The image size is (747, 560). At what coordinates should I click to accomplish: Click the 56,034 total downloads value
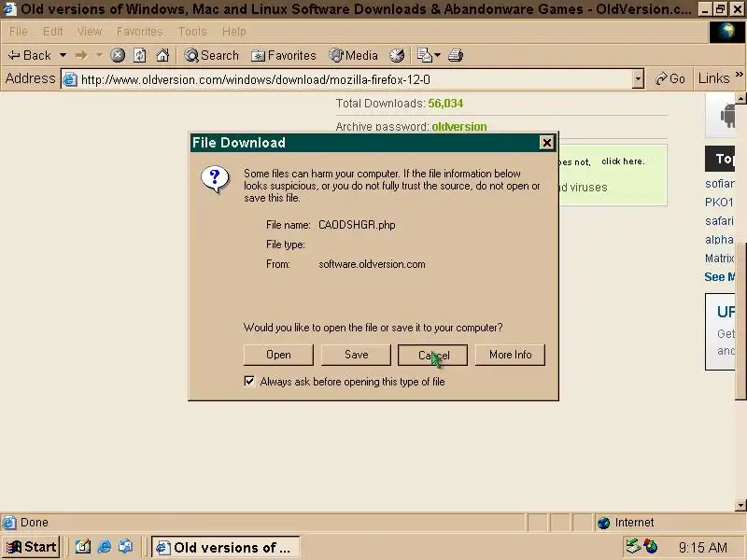445,104
